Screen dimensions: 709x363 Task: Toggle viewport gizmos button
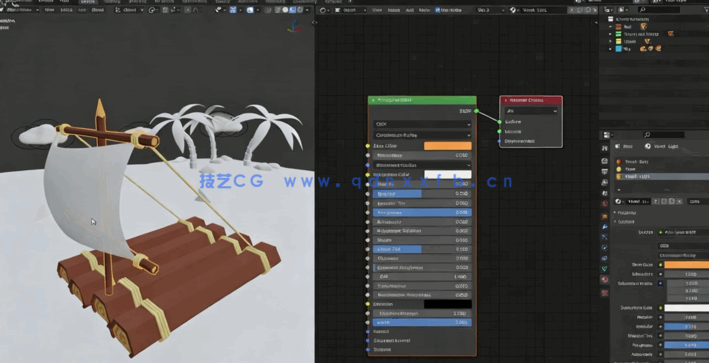click(233, 10)
